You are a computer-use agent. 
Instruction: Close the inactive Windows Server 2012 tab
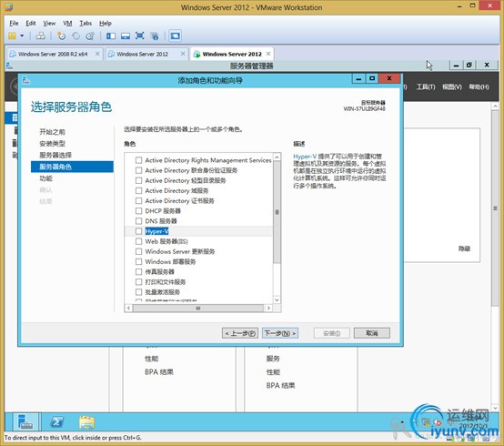[183, 54]
